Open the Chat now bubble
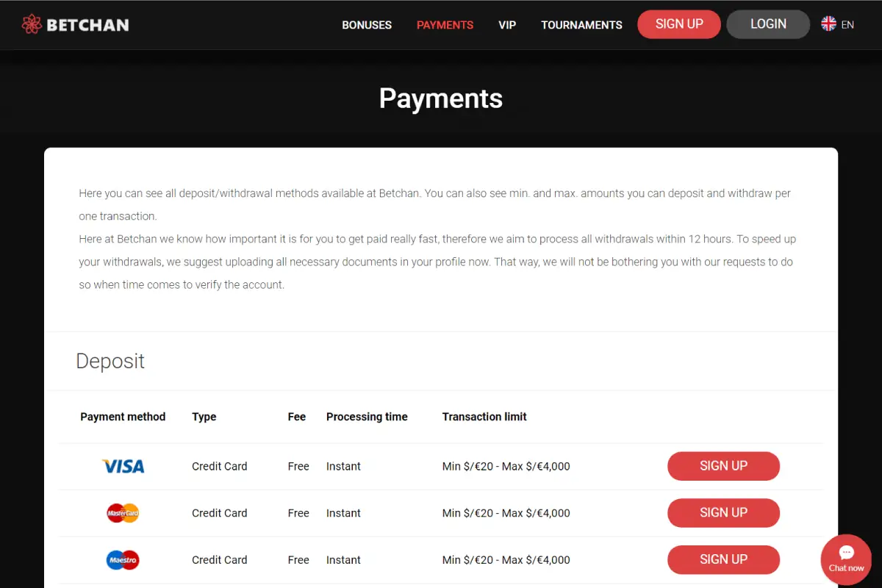 pos(846,559)
